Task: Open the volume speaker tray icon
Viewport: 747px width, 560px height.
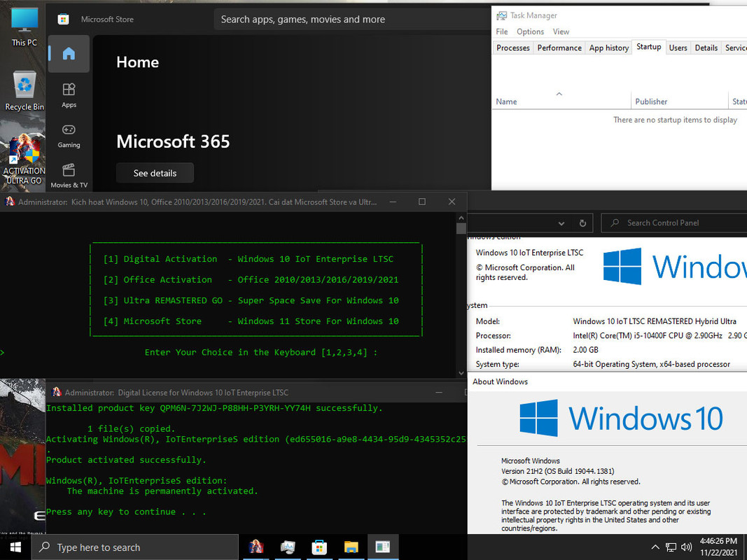Action: 687,547
